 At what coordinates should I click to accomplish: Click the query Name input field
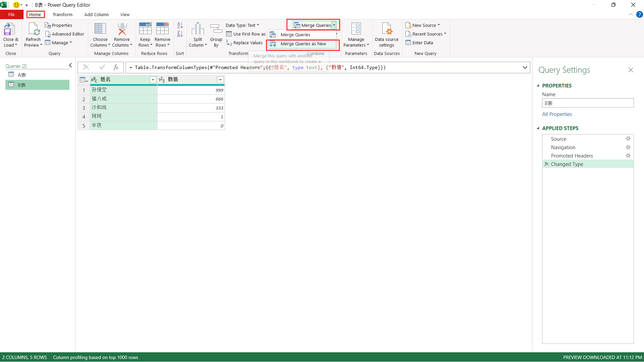pos(588,103)
